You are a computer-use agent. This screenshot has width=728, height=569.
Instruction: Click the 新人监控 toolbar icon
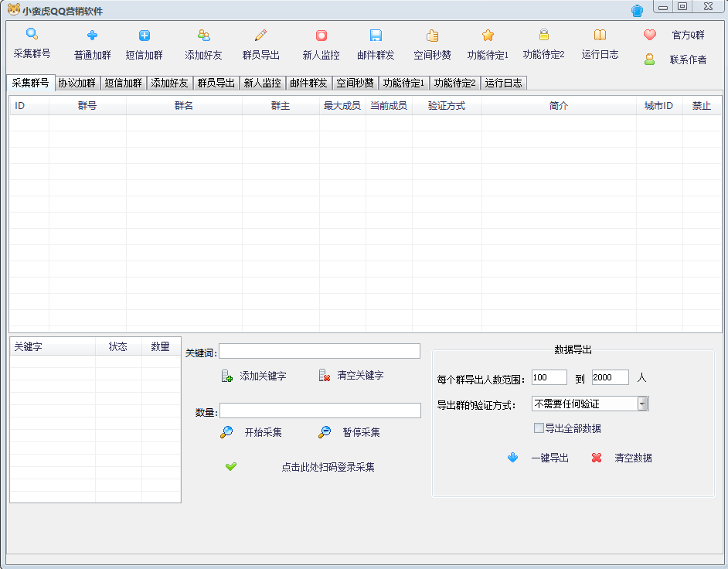pos(321,36)
